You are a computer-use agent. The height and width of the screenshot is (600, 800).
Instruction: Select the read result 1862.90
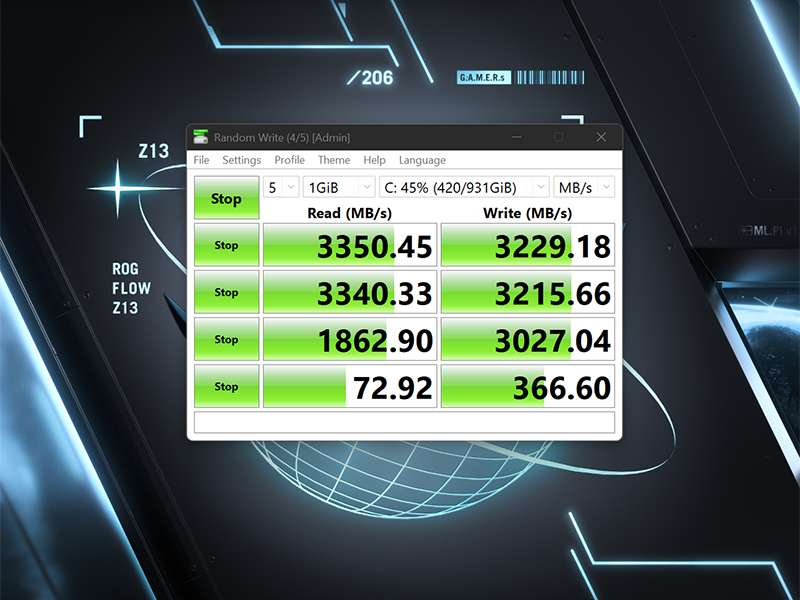click(350, 339)
